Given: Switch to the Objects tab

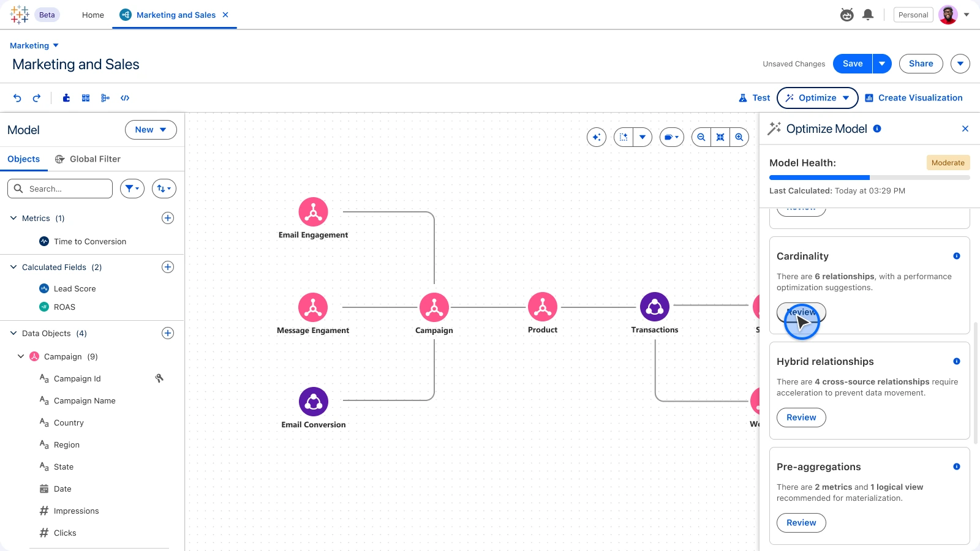Looking at the screenshot, I should (23, 159).
